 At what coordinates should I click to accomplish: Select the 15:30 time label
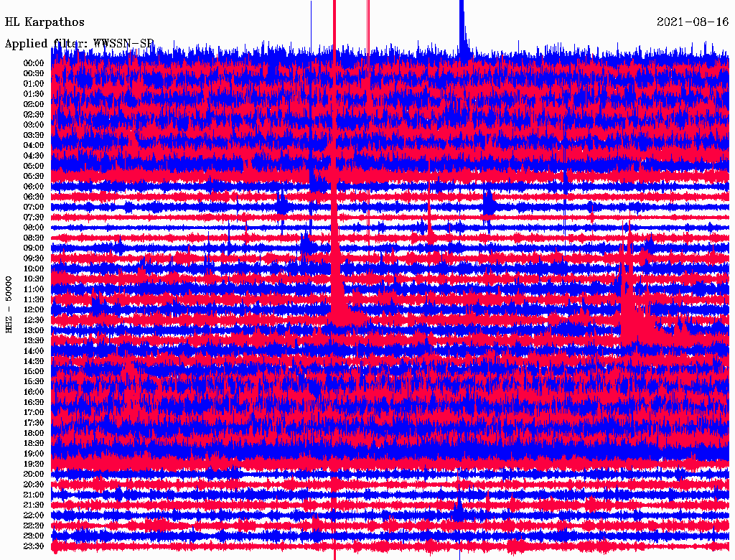click(34, 382)
